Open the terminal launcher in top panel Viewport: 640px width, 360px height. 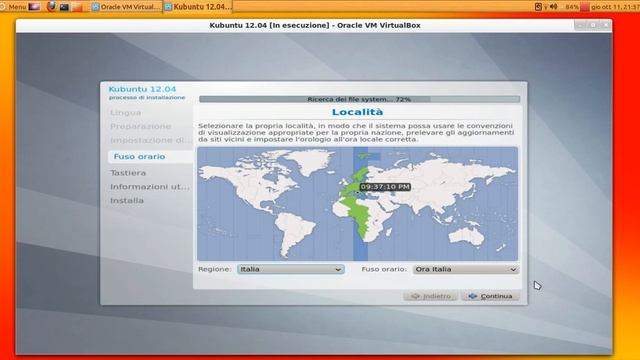coord(64,7)
